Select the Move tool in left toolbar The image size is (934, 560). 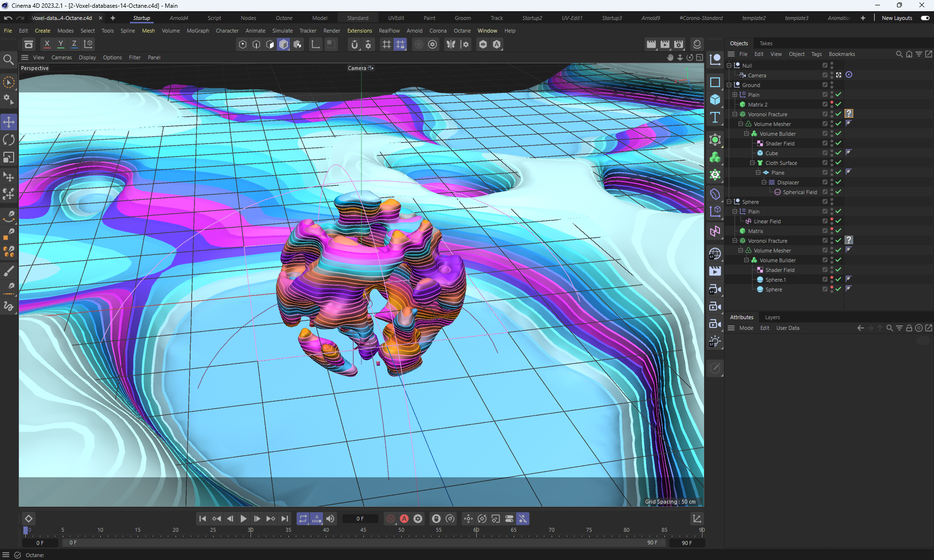coord(9,122)
